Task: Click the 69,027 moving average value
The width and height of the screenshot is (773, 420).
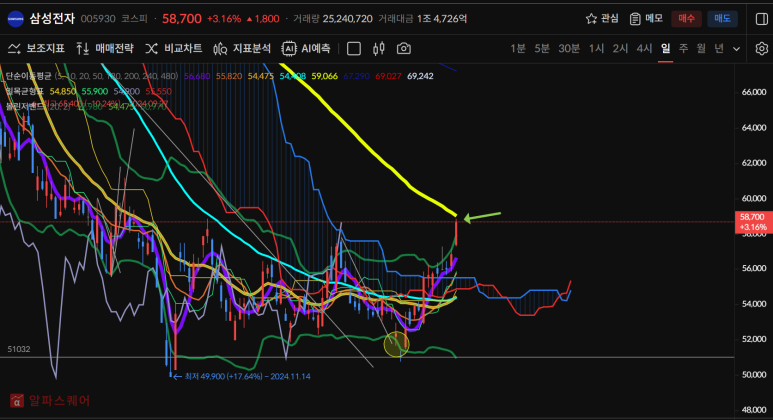Action: click(388, 76)
